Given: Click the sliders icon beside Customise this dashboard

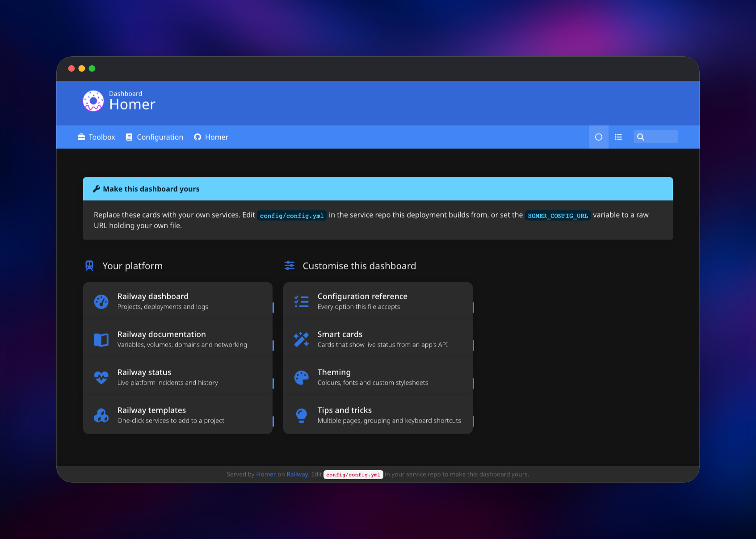Looking at the screenshot, I should 290,266.
